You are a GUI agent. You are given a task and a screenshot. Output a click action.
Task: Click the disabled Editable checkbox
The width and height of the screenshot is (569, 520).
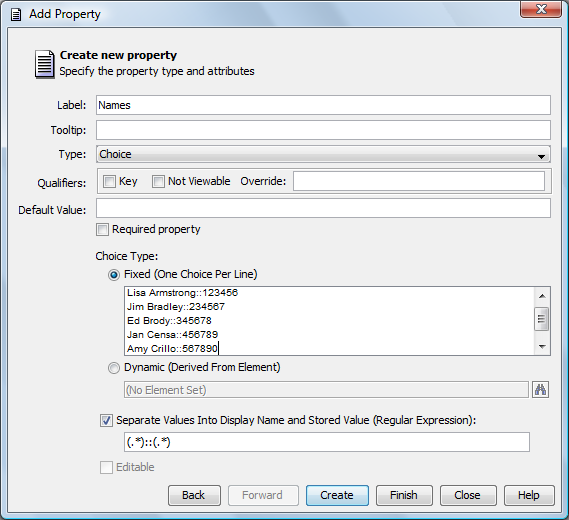tap(106, 467)
